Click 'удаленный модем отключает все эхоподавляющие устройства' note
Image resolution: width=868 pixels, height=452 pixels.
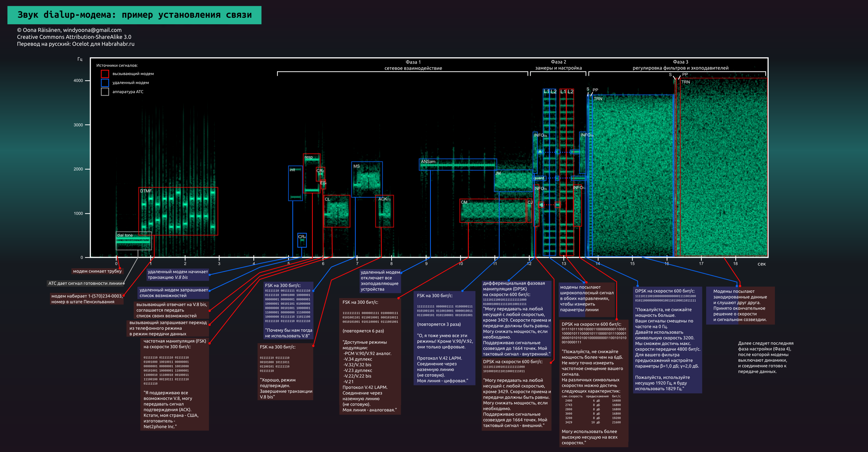[x=380, y=281]
